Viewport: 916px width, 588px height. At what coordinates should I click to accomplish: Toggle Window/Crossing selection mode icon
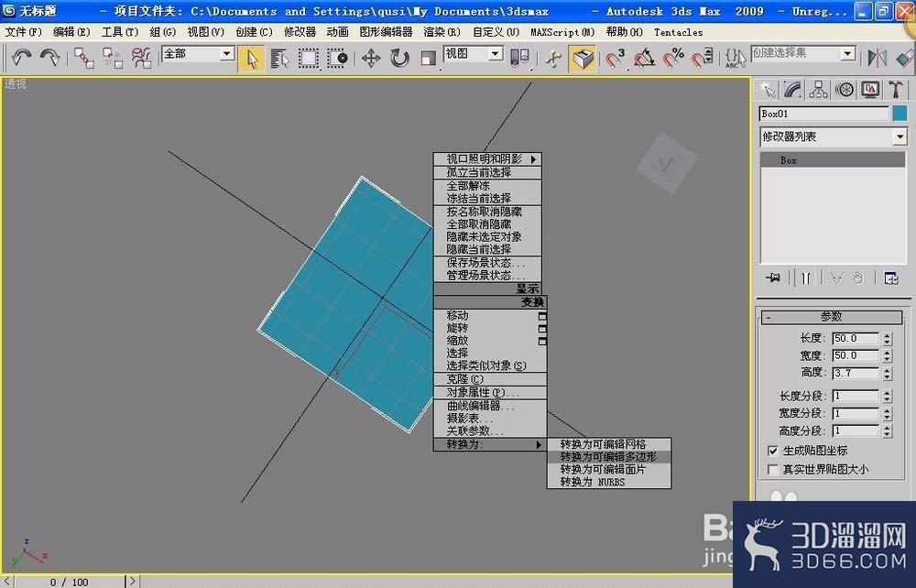337,59
